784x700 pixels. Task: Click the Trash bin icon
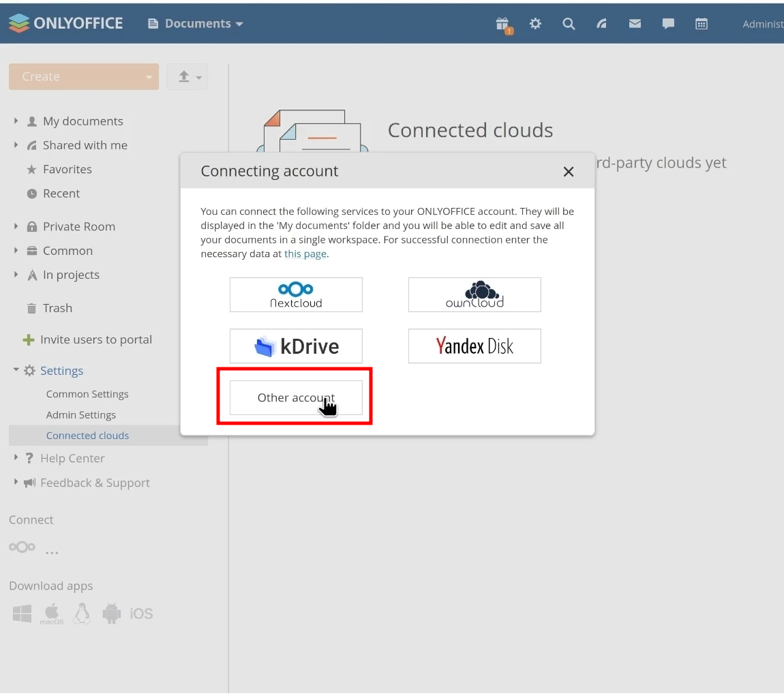(x=31, y=309)
